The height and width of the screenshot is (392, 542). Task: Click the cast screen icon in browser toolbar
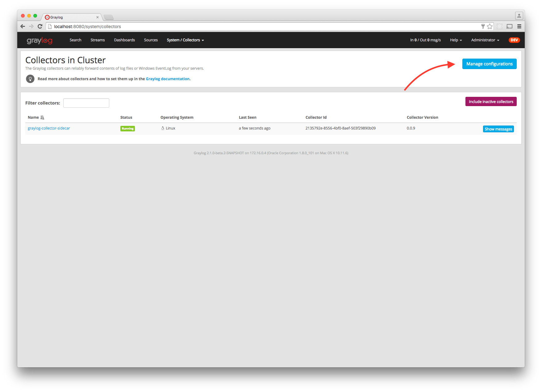(510, 27)
